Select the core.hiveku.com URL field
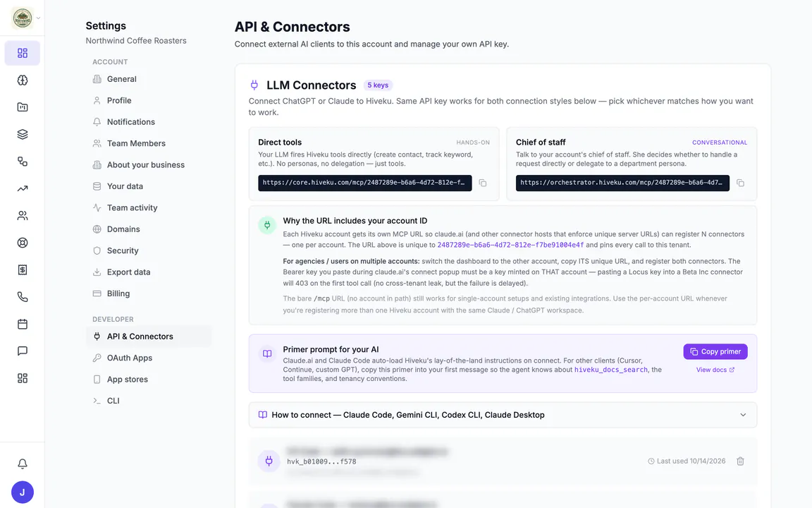 pyautogui.click(x=365, y=183)
